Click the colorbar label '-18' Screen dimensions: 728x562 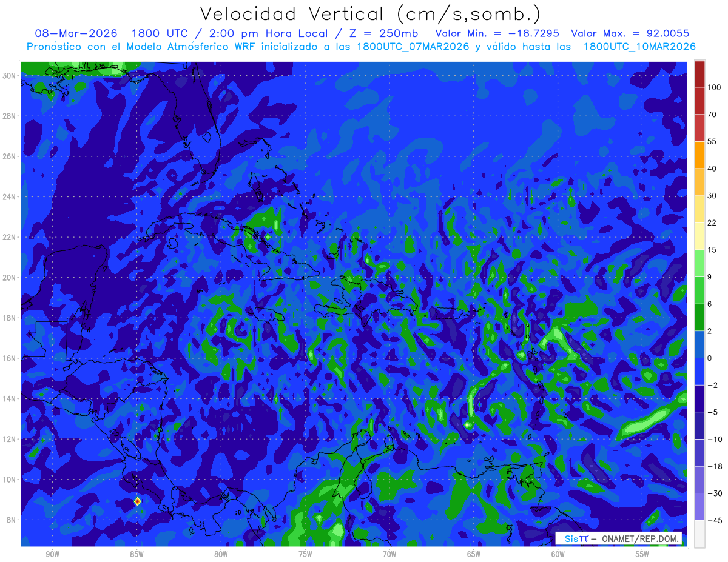(x=714, y=466)
